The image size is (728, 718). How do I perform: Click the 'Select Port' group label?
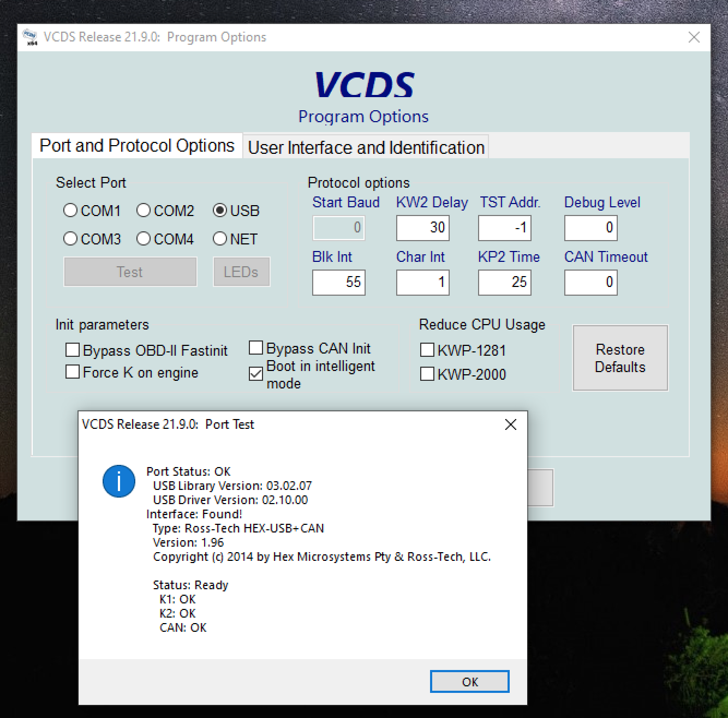tap(91, 182)
